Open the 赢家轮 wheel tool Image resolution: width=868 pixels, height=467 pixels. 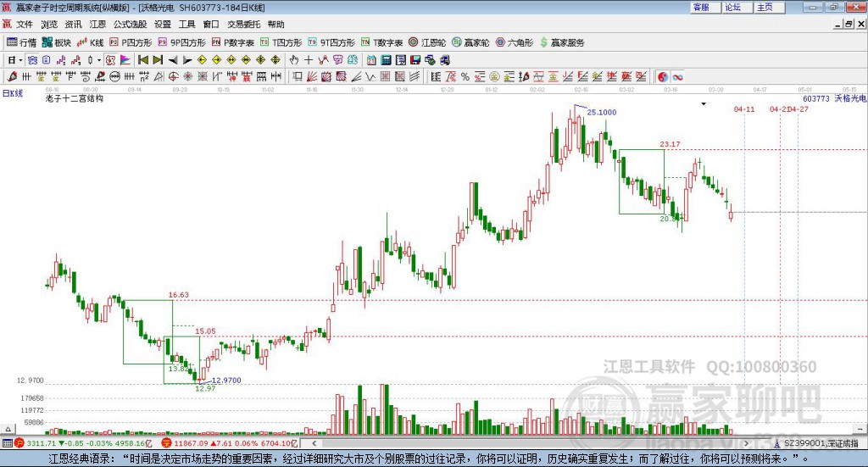[470, 42]
